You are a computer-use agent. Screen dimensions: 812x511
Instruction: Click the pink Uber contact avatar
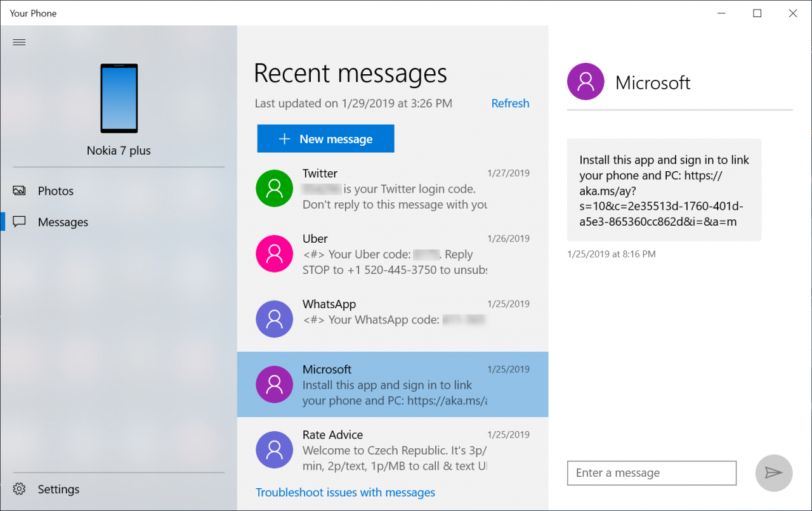pos(274,253)
